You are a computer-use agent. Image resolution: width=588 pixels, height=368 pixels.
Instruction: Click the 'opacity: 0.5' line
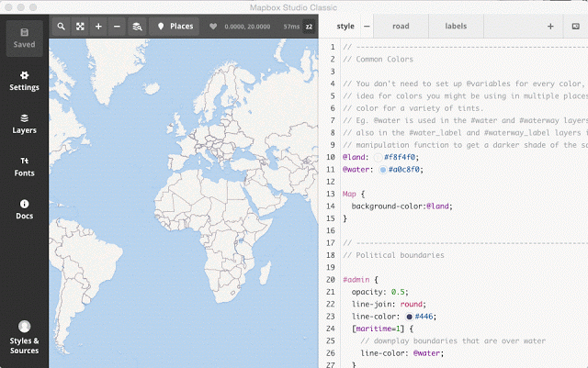(x=379, y=292)
